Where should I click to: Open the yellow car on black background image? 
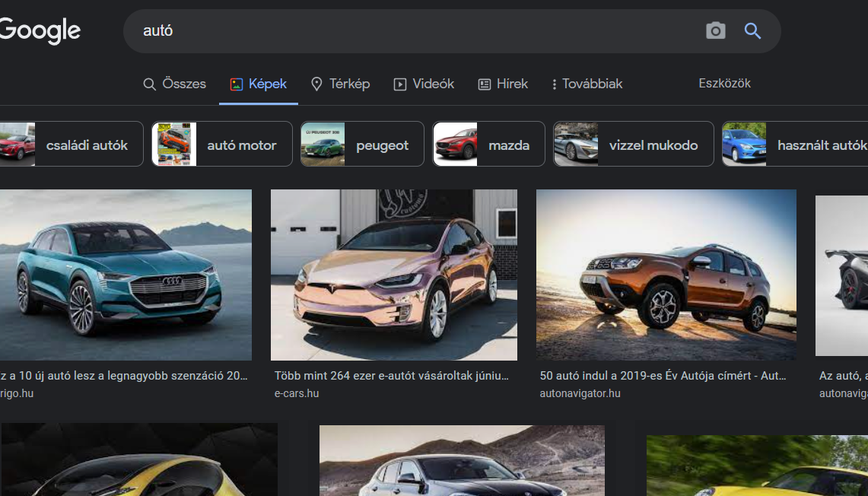139,459
